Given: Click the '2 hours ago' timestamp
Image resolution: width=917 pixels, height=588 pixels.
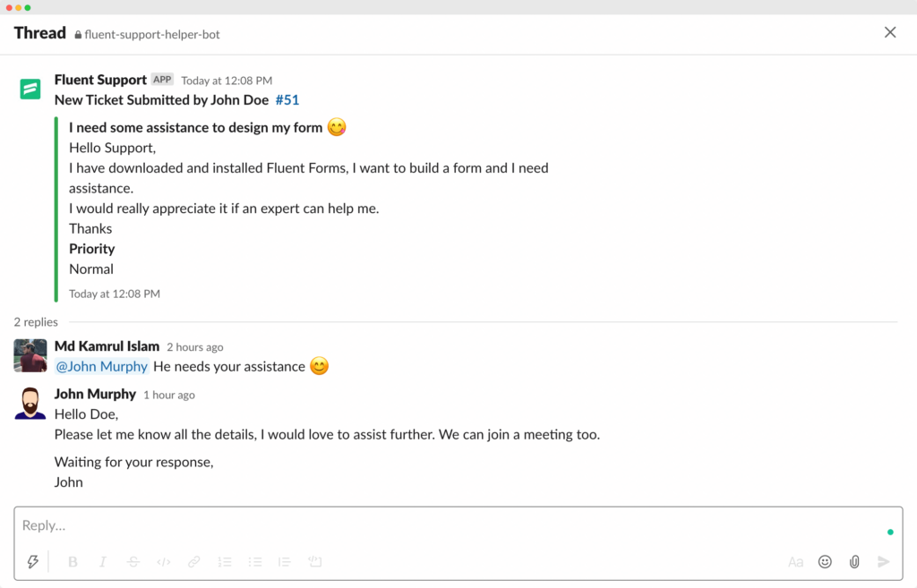Looking at the screenshot, I should pos(194,347).
